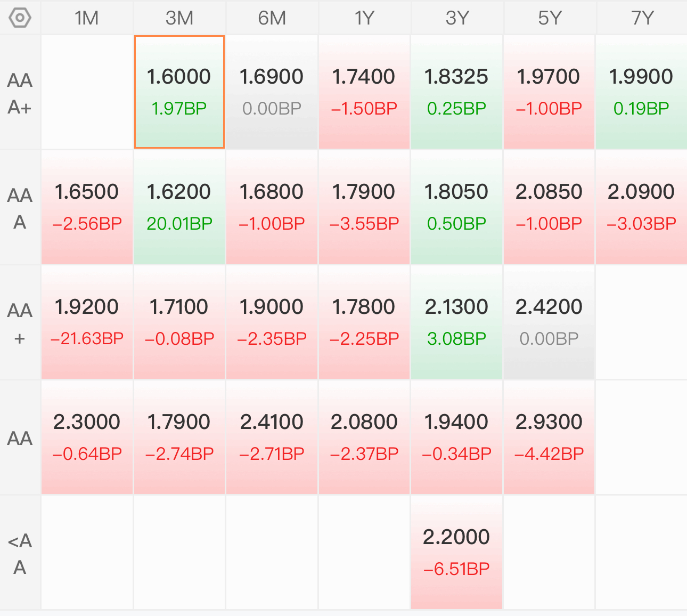Click the 1M tenor header
Viewport: 687px width, 616px height.
tap(87, 18)
